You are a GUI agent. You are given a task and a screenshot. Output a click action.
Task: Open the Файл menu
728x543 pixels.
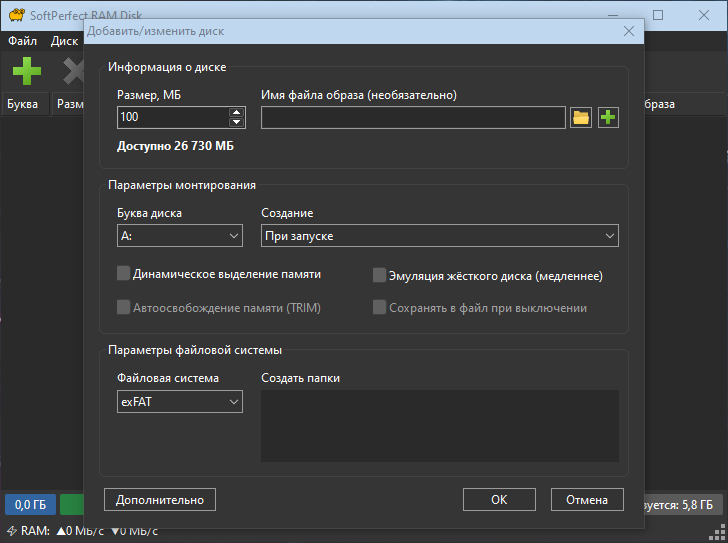tap(22, 42)
